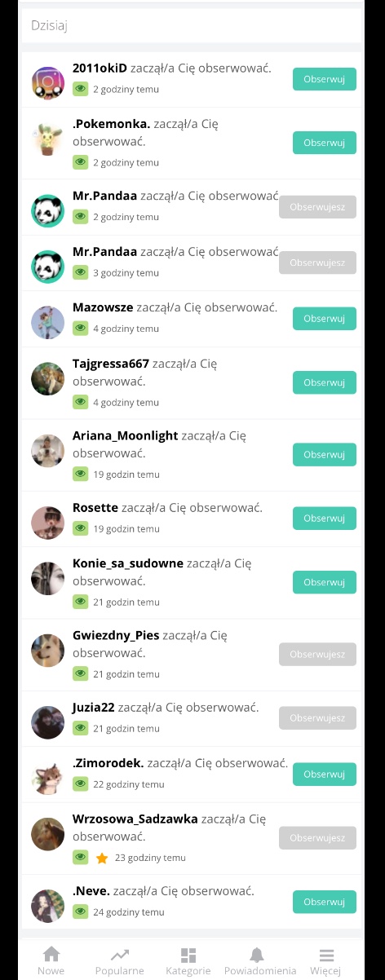The image size is (385, 980).
Task: Open the Popularne trending icon
Action: coord(120,954)
